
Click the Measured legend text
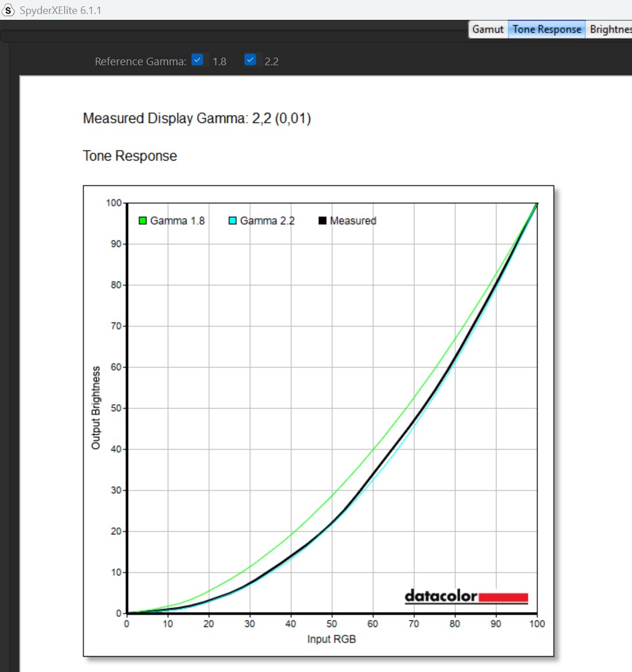click(353, 221)
